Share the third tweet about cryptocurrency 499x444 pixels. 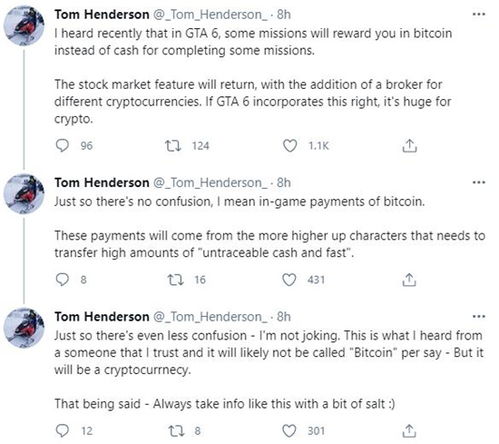point(409,431)
